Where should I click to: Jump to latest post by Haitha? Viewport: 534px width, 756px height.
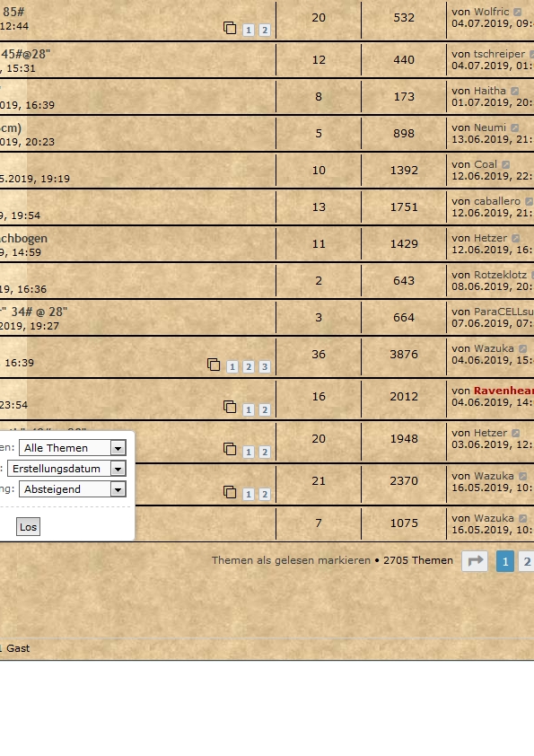click(515, 91)
